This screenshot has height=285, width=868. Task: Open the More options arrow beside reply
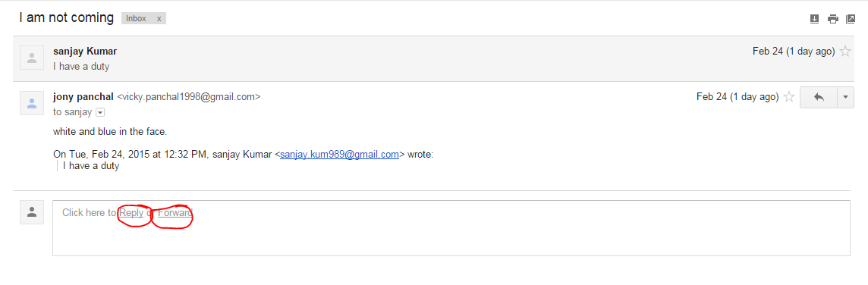point(845,97)
